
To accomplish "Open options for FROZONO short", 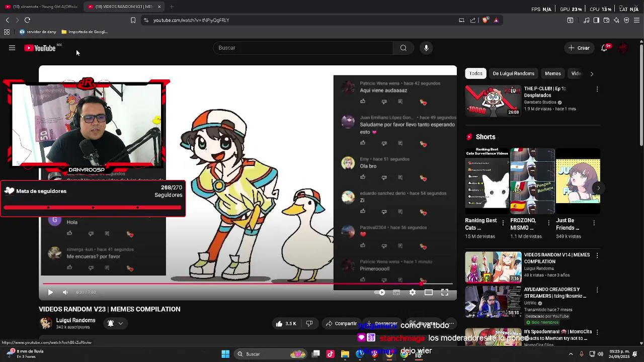I will coord(548,223).
